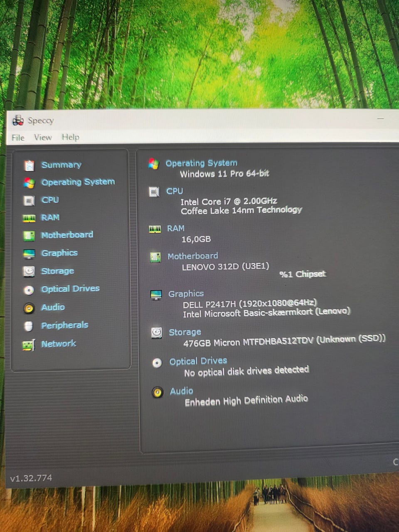Open the CPU heading link in summary

coord(175,191)
